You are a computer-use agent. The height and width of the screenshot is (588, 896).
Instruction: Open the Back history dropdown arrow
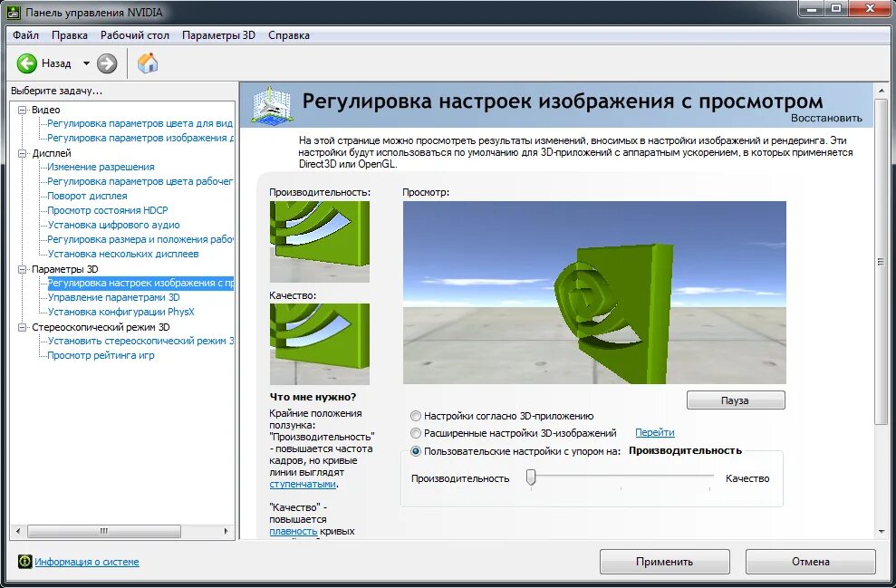point(86,63)
